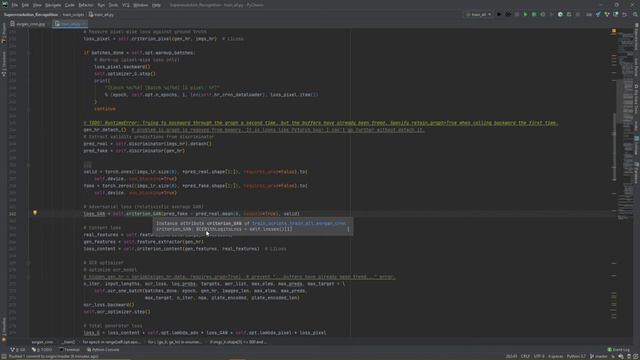The width and height of the screenshot is (640, 360).
Task: Click train_all.py file breadcrumb
Action: [102, 15]
